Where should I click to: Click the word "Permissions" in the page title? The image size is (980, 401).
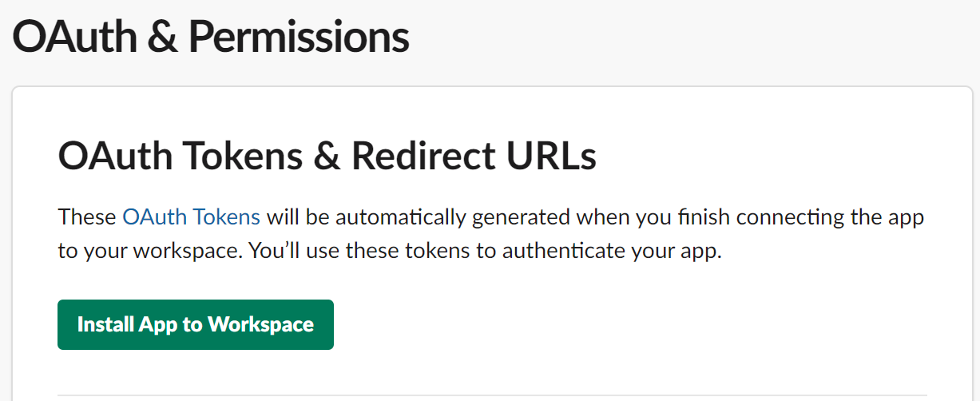298,37
